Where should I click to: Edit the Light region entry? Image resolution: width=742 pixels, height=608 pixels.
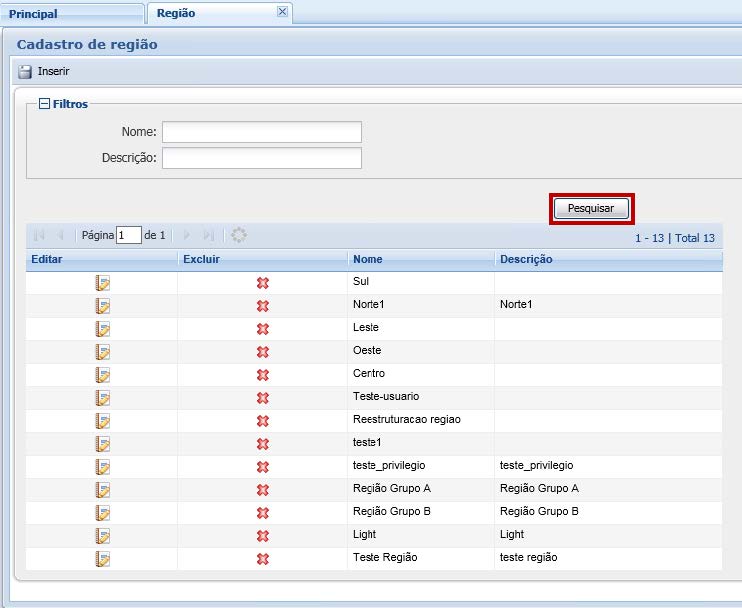point(102,536)
